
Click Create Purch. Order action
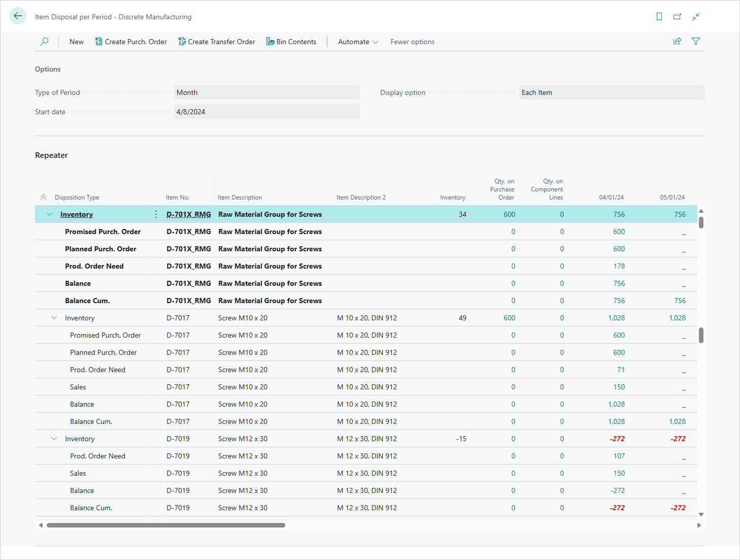[131, 42]
